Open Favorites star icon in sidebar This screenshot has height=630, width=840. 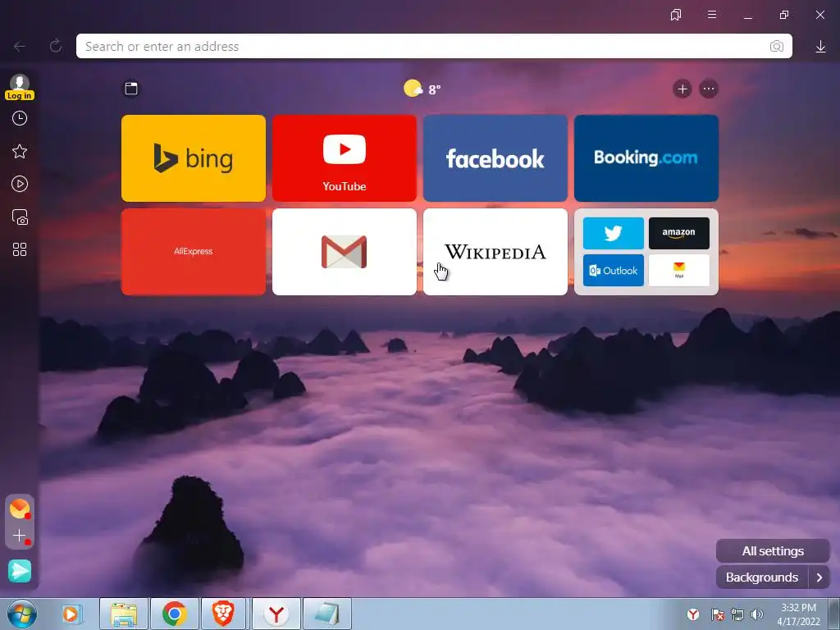tap(20, 152)
